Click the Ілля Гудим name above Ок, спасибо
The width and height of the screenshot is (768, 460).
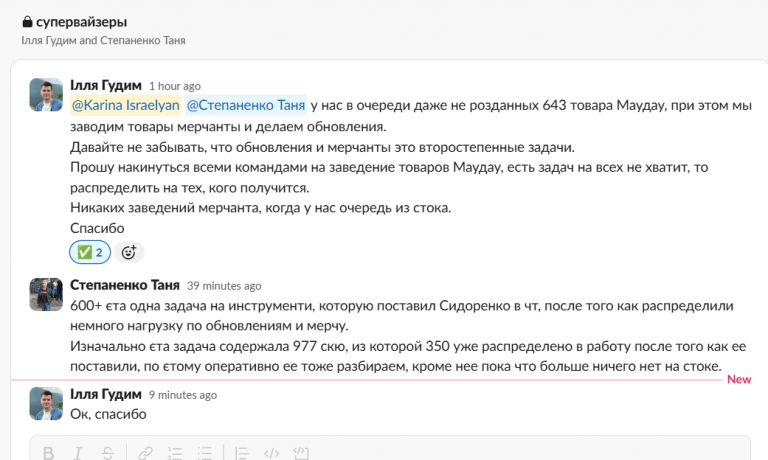click(106, 394)
